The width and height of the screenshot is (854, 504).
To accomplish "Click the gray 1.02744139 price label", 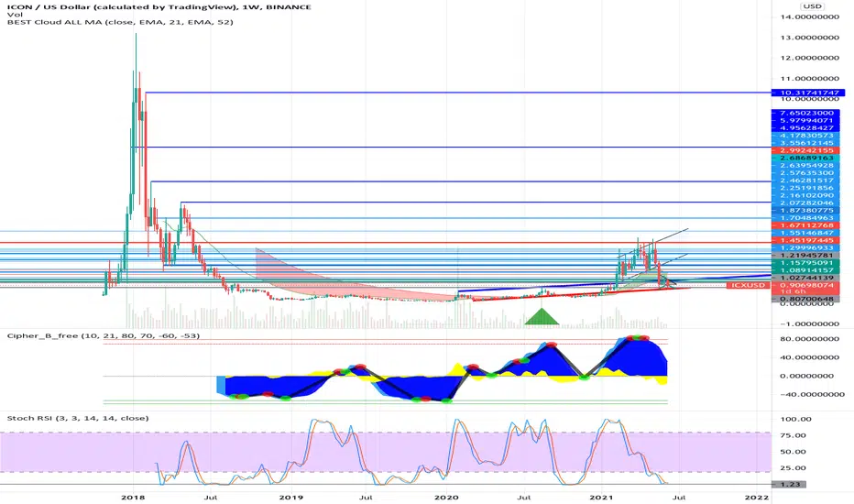I will 805,278.
